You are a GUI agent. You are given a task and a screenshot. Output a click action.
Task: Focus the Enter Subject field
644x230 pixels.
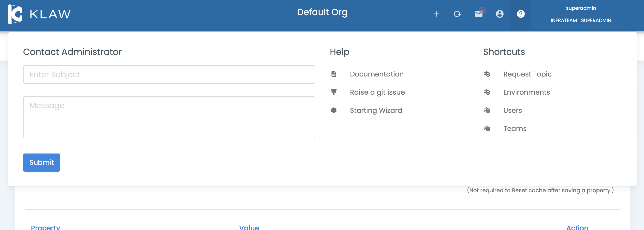coord(169,75)
